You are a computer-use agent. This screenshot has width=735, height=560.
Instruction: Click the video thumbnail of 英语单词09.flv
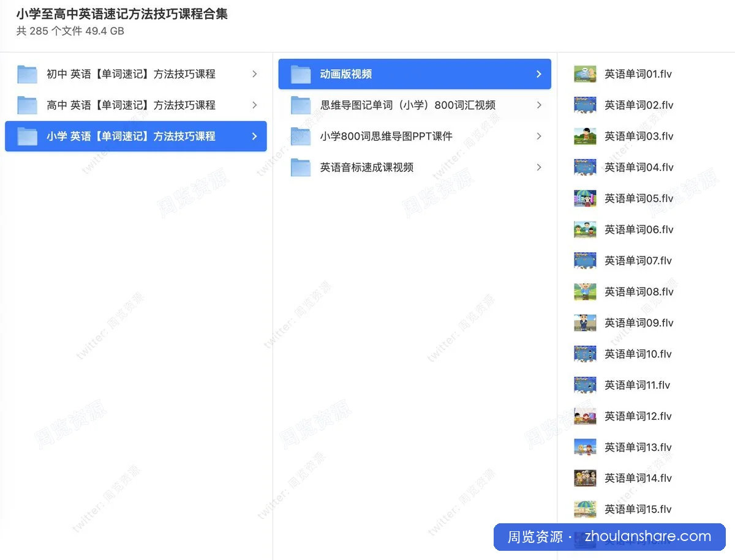pyautogui.click(x=585, y=323)
